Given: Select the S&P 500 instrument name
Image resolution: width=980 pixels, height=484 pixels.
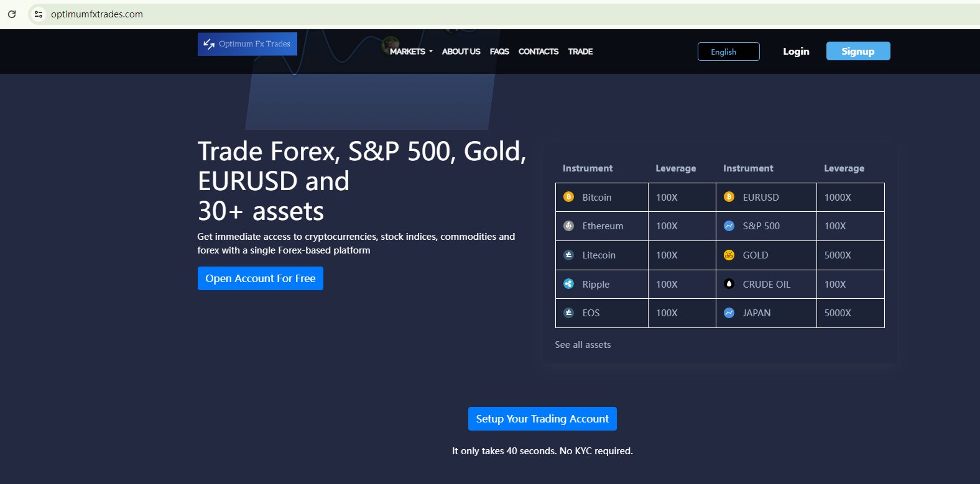Looking at the screenshot, I should point(761,226).
